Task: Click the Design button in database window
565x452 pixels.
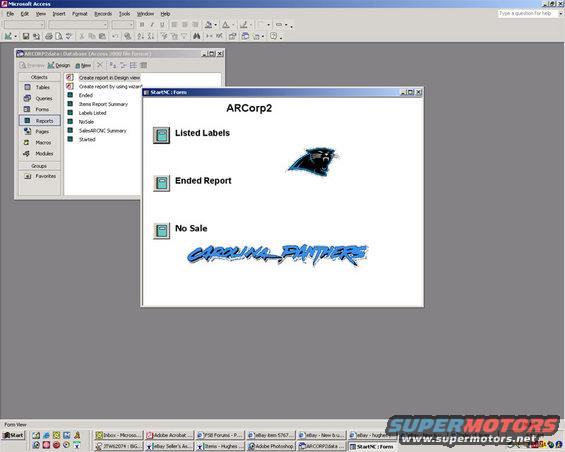Action: pyautogui.click(x=59, y=65)
